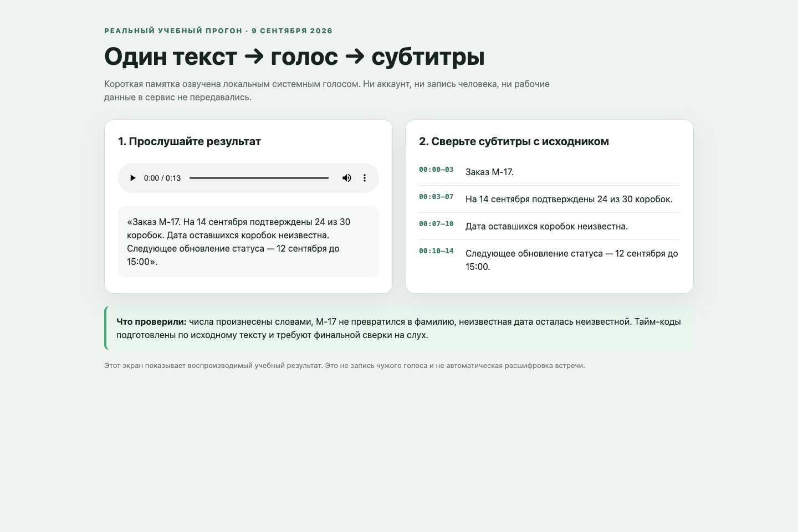Click title "Один текст → голос → субтитры"
This screenshot has height=532, width=798.
tap(294, 57)
